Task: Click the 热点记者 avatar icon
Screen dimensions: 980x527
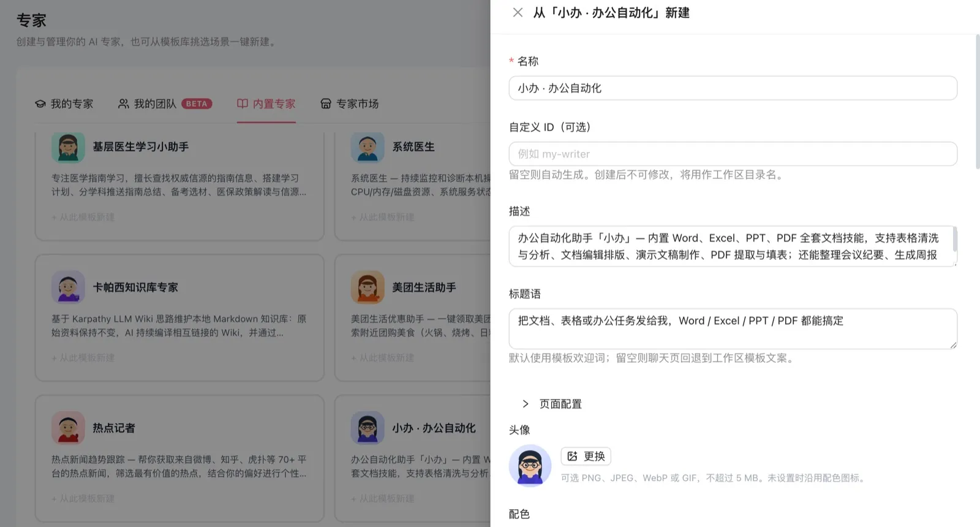Action: pyautogui.click(x=68, y=428)
